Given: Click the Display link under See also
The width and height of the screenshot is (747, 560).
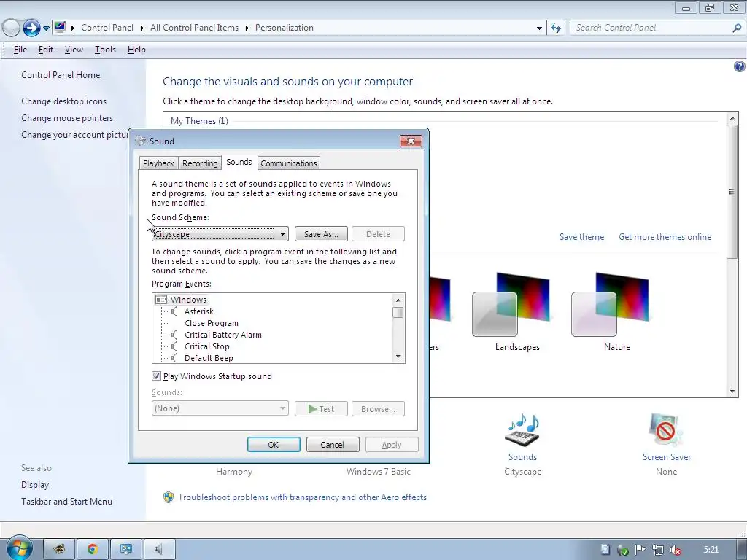Looking at the screenshot, I should pyautogui.click(x=35, y=485).
